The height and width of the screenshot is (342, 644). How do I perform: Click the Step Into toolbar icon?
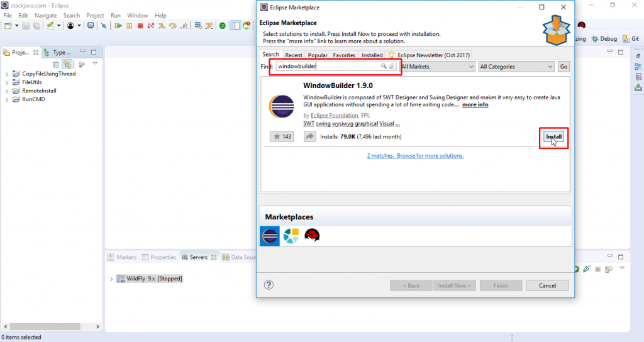[x=162, y=25]
